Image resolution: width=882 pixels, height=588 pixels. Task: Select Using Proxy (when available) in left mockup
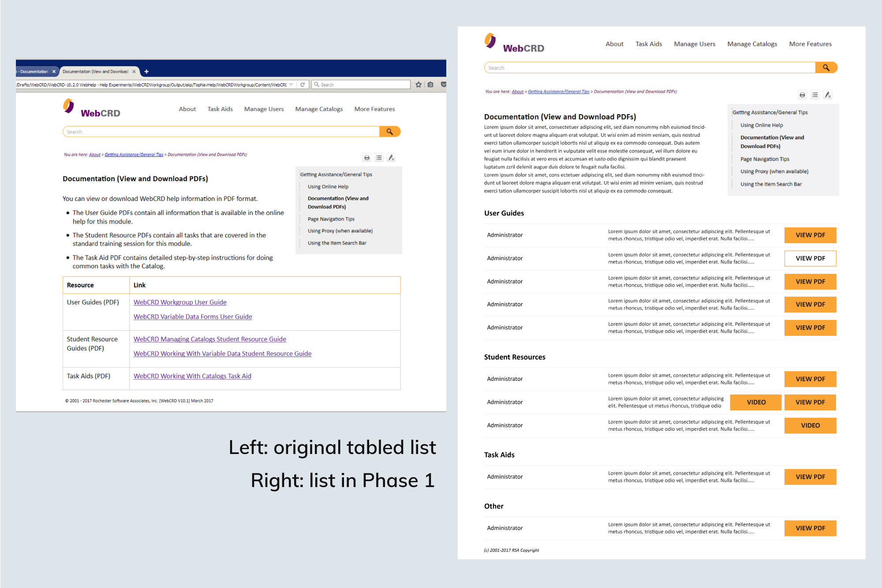coord(340,231)
